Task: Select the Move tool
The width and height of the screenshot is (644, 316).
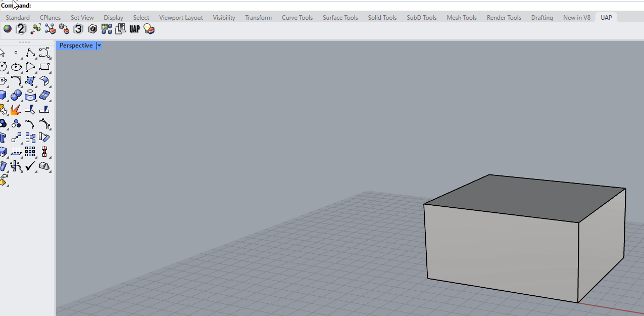Action: 16,137
